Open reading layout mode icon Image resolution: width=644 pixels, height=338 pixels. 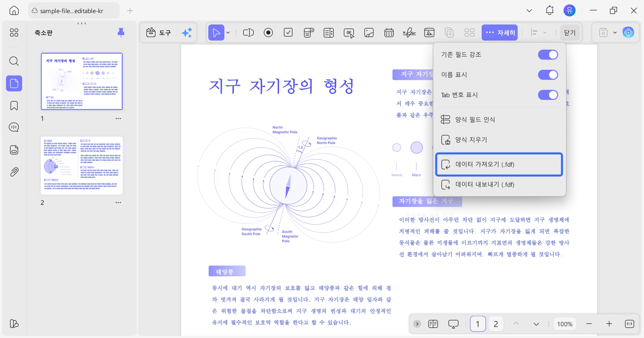(x=433, y=324)
